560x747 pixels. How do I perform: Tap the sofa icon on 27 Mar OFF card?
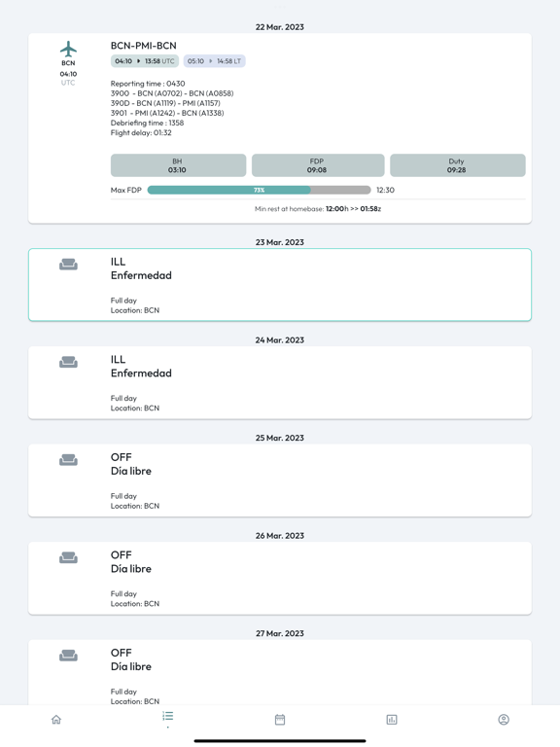[68, 656]
